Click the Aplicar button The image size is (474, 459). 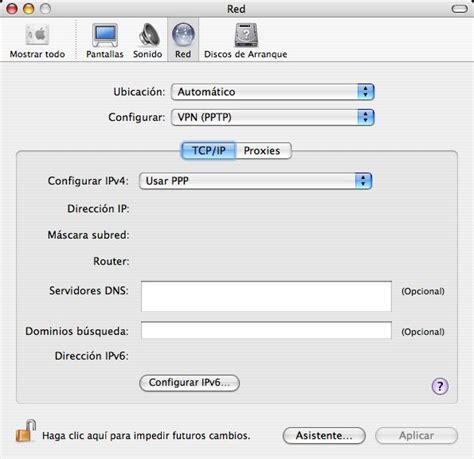[x=417, y=436]
